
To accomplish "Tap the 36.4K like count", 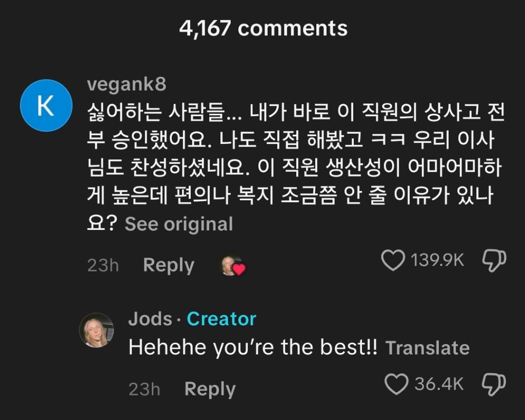I will tap(439, 384).
